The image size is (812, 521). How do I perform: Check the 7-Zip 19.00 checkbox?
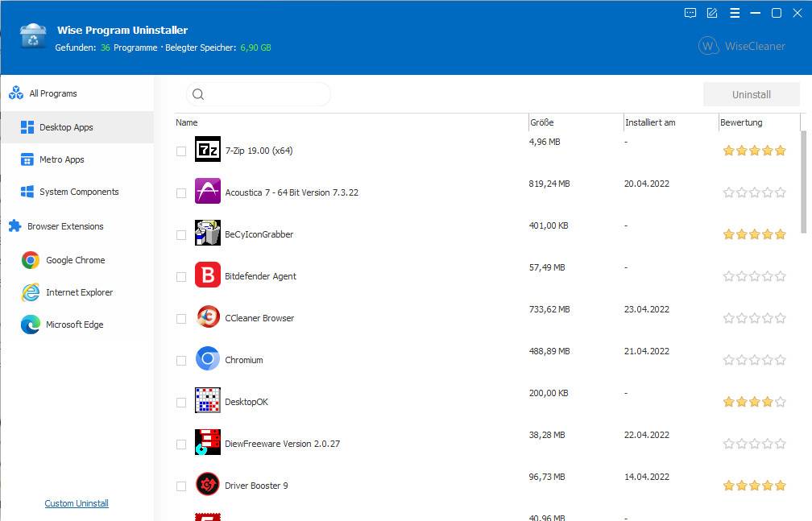point(181,151)
